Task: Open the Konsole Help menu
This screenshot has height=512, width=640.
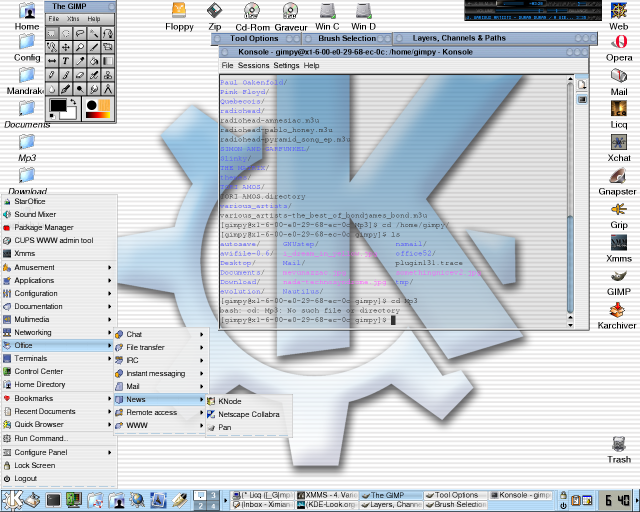Action: (x=311, y=65)
